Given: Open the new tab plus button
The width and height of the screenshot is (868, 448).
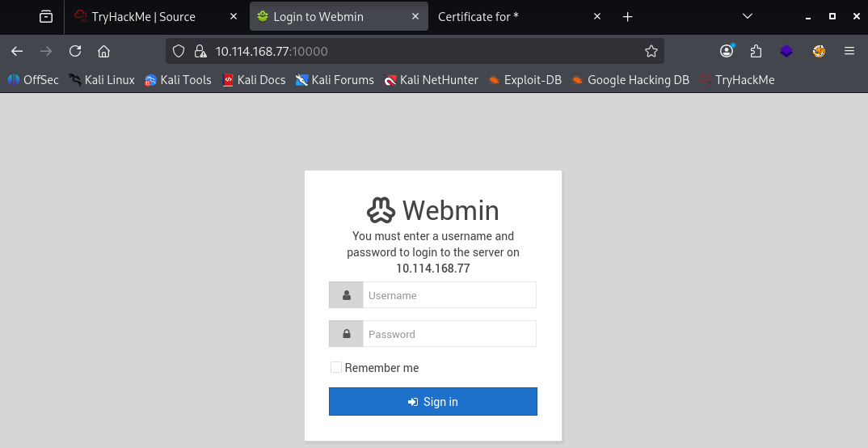Looking at the screenshot, I should coord(628,16).
